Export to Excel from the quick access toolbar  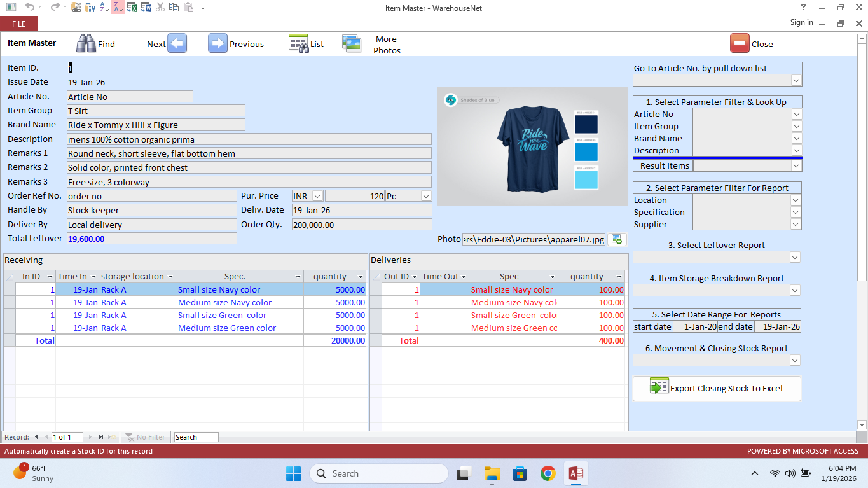(x=132, y=8)
